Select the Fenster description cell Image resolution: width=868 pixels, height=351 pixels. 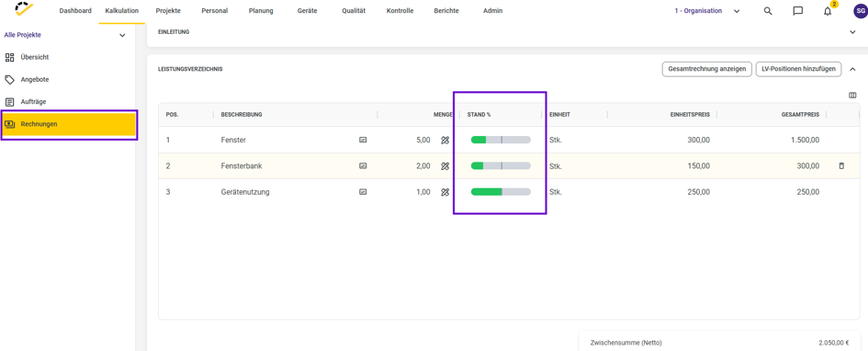pyautogui.click(x=233, y=140)
